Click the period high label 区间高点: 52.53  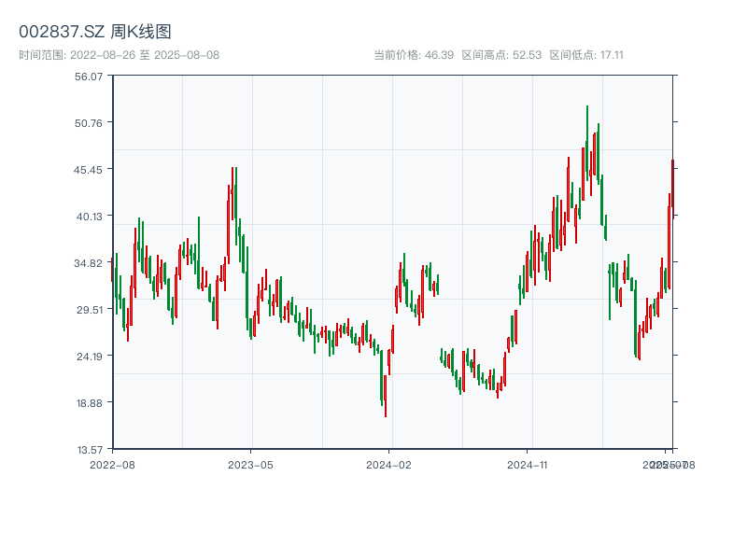(x=501, y=55)
